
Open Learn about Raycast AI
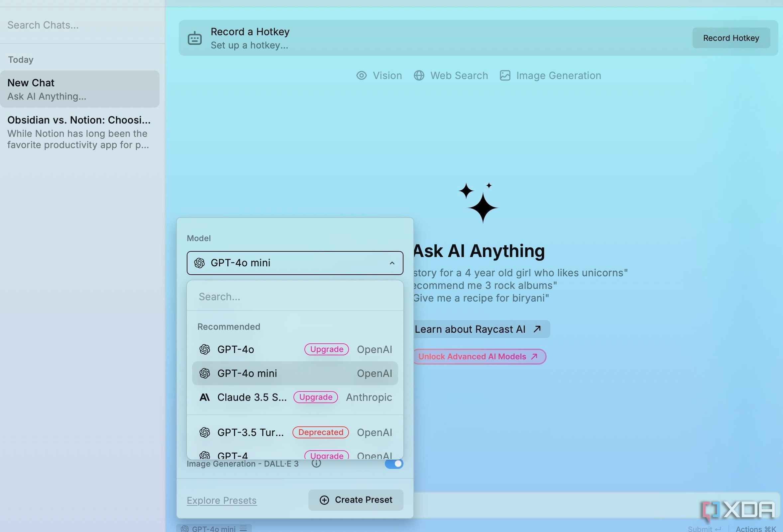click(481, 329)
